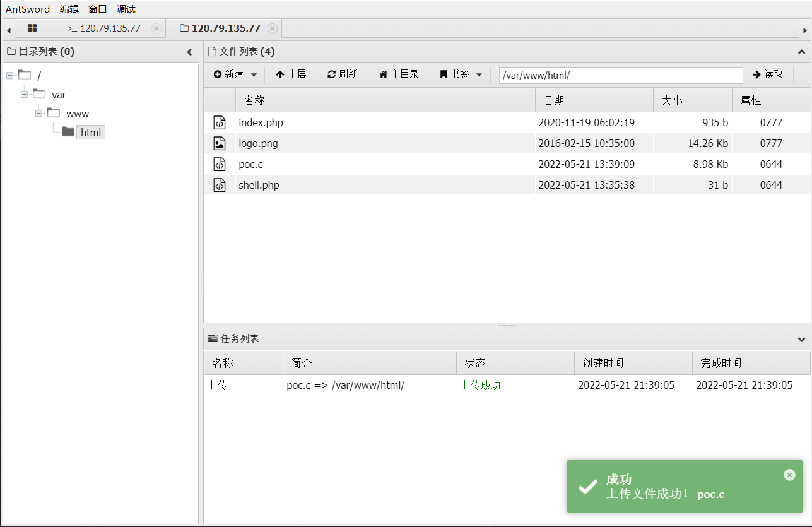Collapse the directory list panel
812x527 pixels.
tap(189, 52)
